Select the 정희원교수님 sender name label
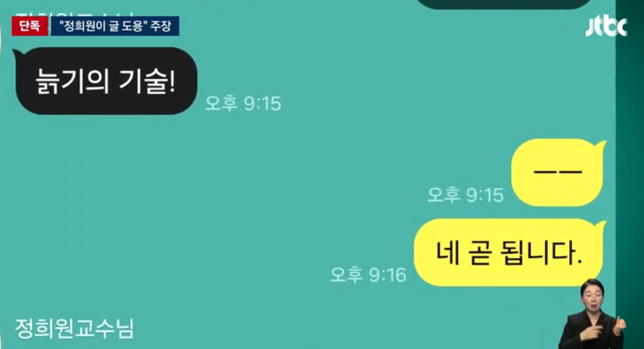 [74, 329]
